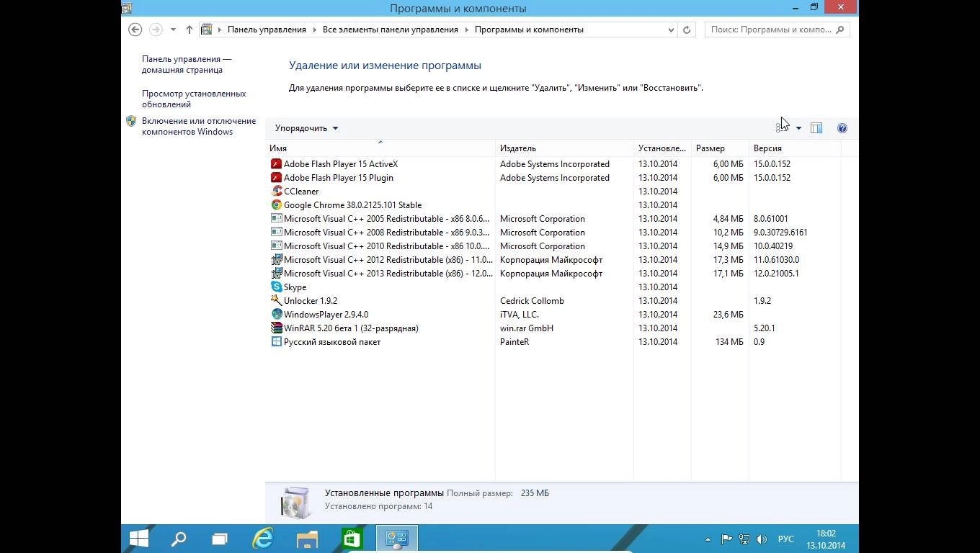
Task: Click the magnifier in the search box
Action: pos(840,30)
